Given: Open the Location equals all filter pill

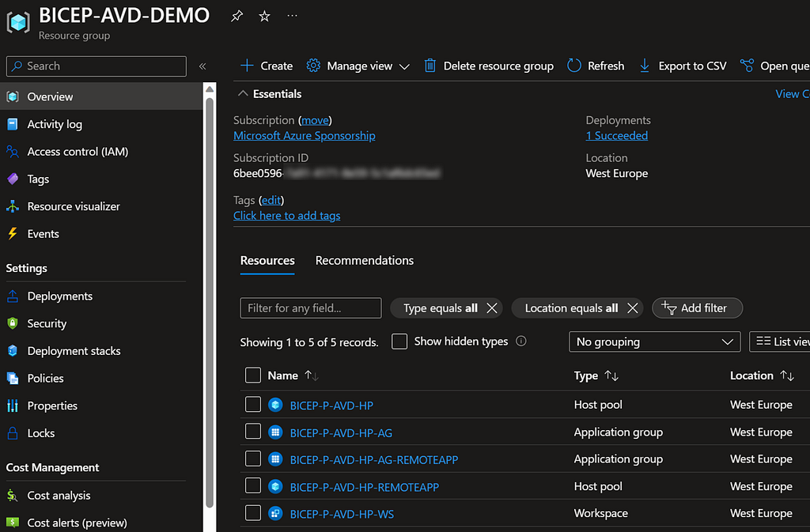Looking at the screenshot, I should 571,308.
